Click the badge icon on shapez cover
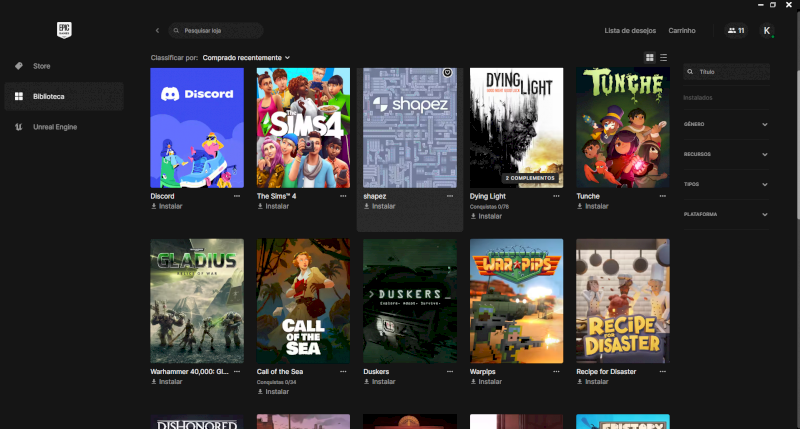The image size is (800, 429). coord(447,73)
